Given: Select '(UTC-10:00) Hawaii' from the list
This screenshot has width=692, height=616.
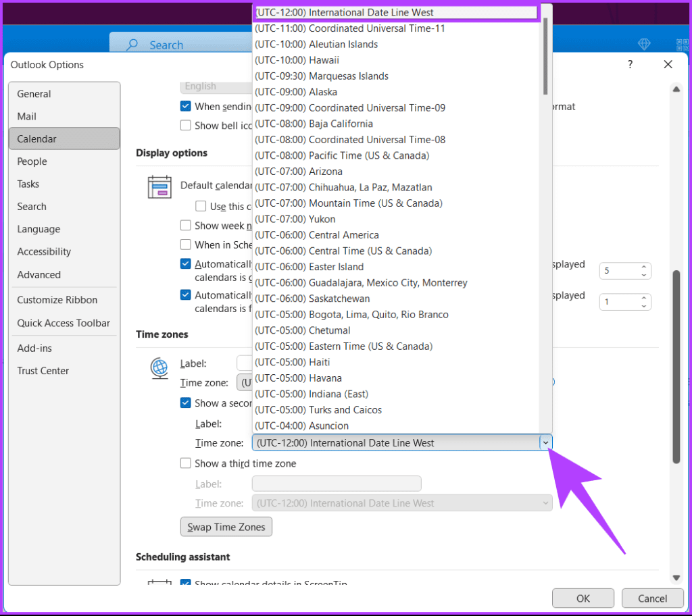Looking at the screenshot, I should [x=396, y=60].
